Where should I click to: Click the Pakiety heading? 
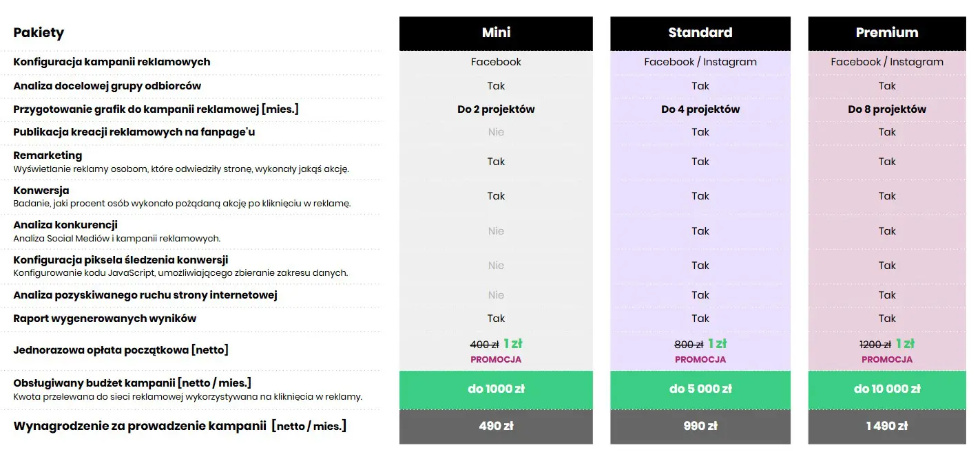click(x=39, y=32)
